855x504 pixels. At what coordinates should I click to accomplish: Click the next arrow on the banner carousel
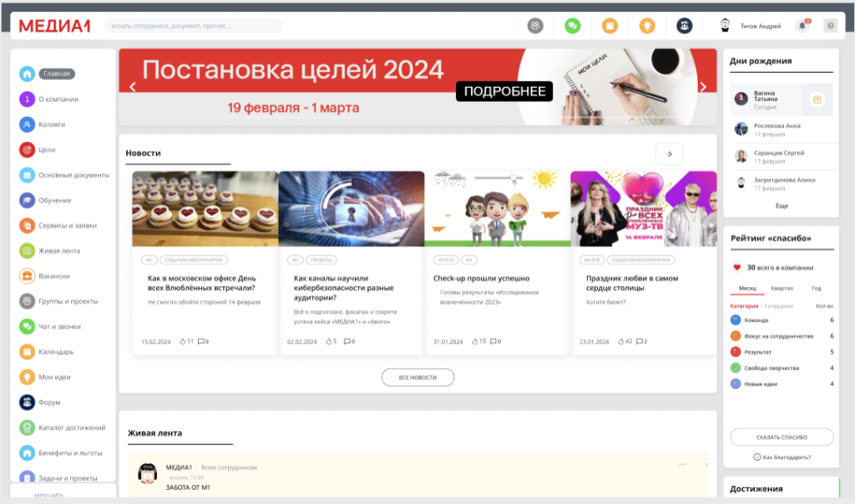pos(703,85)
